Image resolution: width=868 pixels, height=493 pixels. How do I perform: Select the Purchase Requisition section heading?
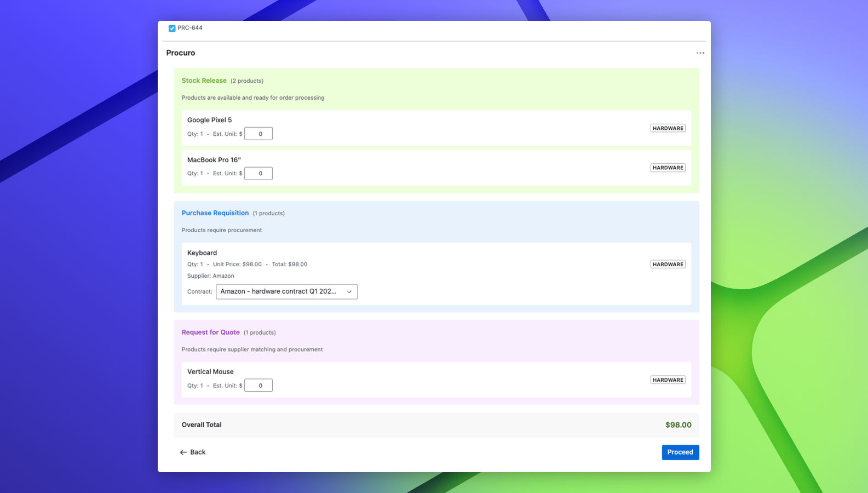(x=215, y=213)
